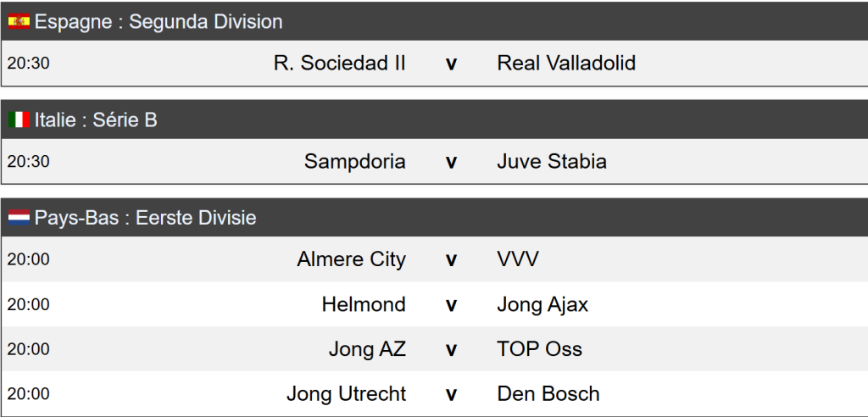Click the Spain flag icon
The height and width of the screenshot is (417, 868).
tap(19, 22)
